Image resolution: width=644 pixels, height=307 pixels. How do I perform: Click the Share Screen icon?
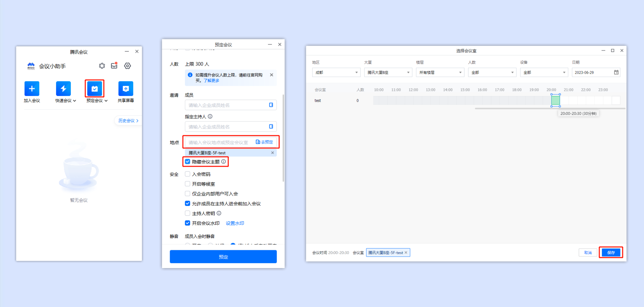coord(126,89)
